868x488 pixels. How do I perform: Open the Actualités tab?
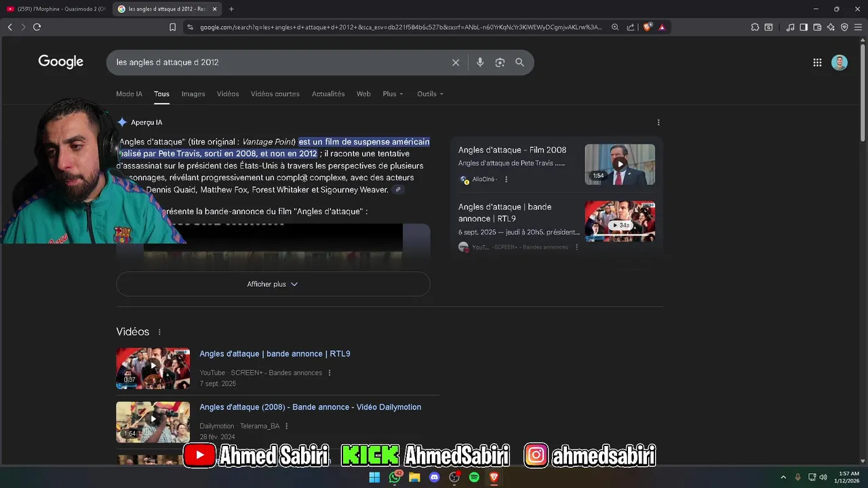click(x=328, y=94)
